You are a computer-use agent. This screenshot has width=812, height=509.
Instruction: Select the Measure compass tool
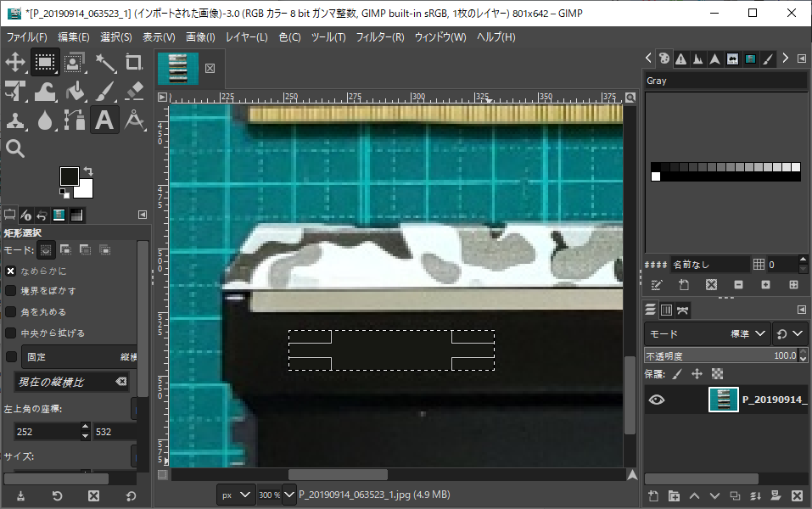pyautogui.click(x=134, y=120)
